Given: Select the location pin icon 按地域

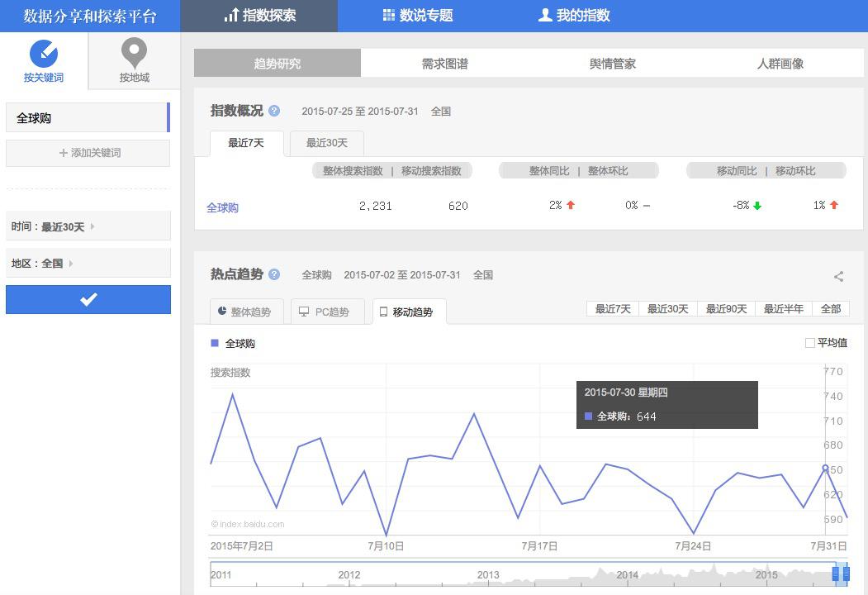Looking at the screenshot, I should 134,55.
